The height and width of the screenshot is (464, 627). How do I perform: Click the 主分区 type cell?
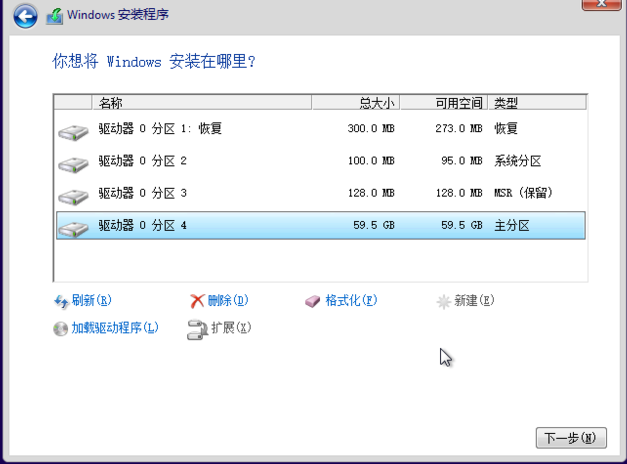click(x=512, y=226)
